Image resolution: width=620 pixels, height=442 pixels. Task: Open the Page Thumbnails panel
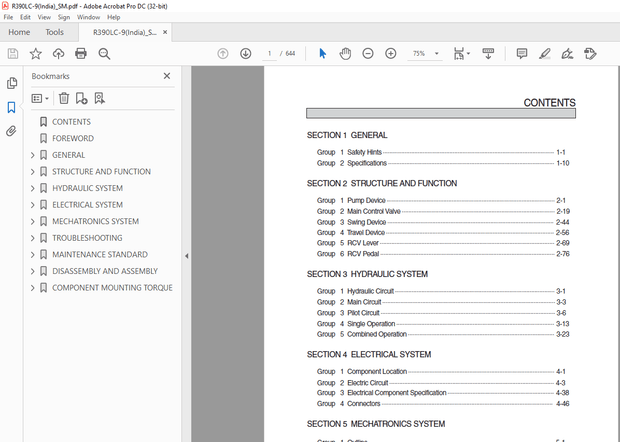(x=12, y=83)
